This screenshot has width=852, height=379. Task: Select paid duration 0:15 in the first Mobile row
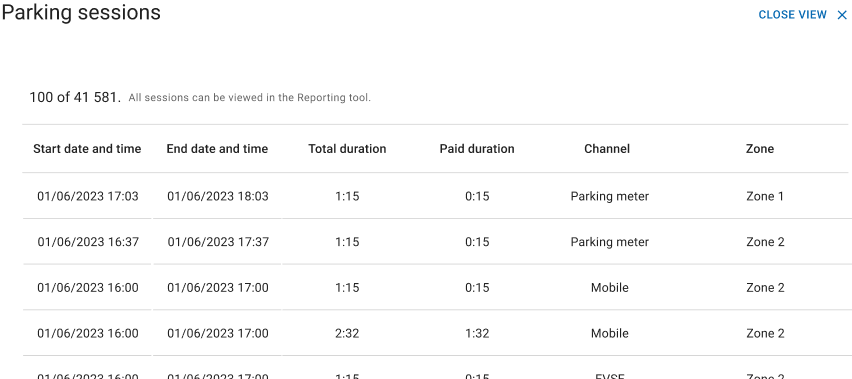(x=477, y=287)
